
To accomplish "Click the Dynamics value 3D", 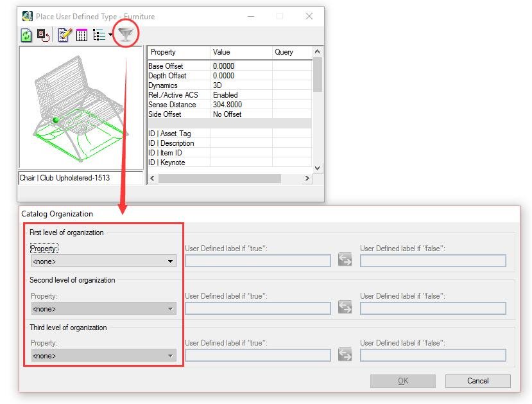I will pos(217,85).
